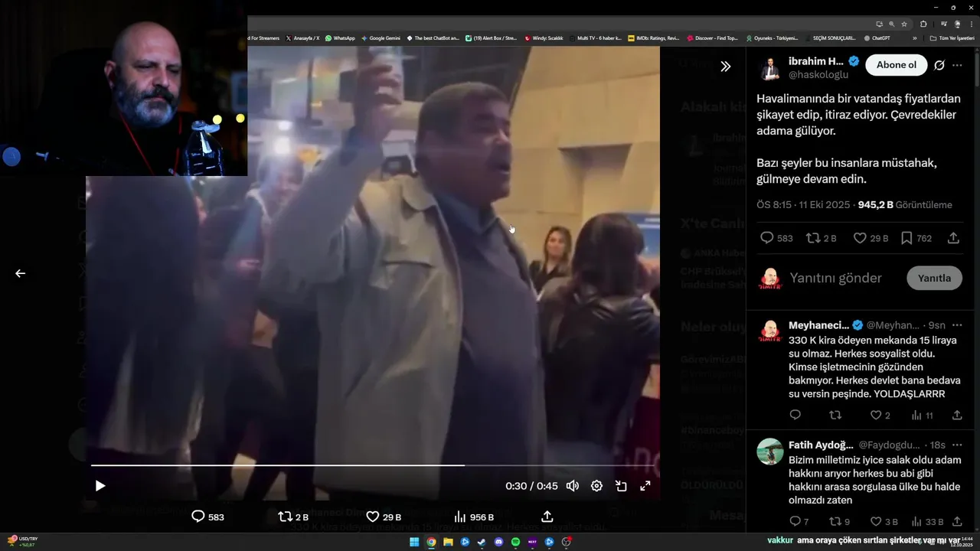Open Discord from the taskbar

498,542
